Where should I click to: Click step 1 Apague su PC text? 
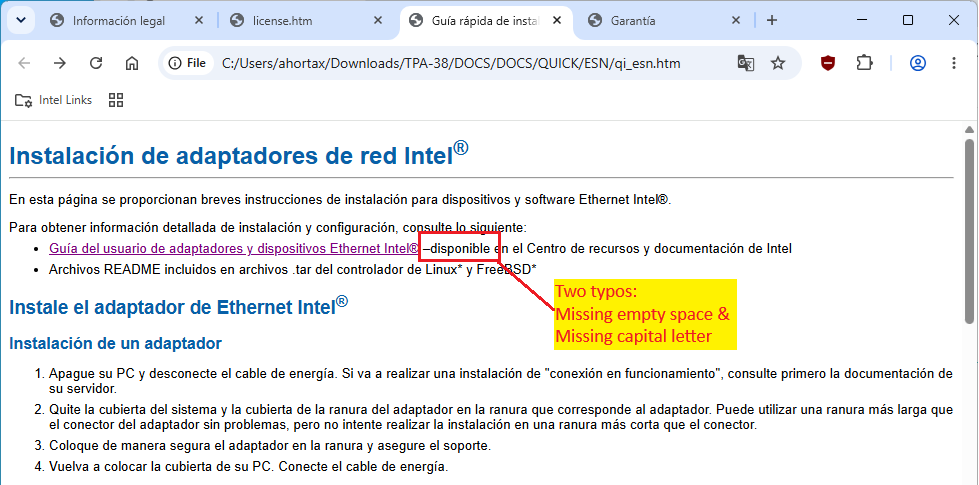pos(501,381)
